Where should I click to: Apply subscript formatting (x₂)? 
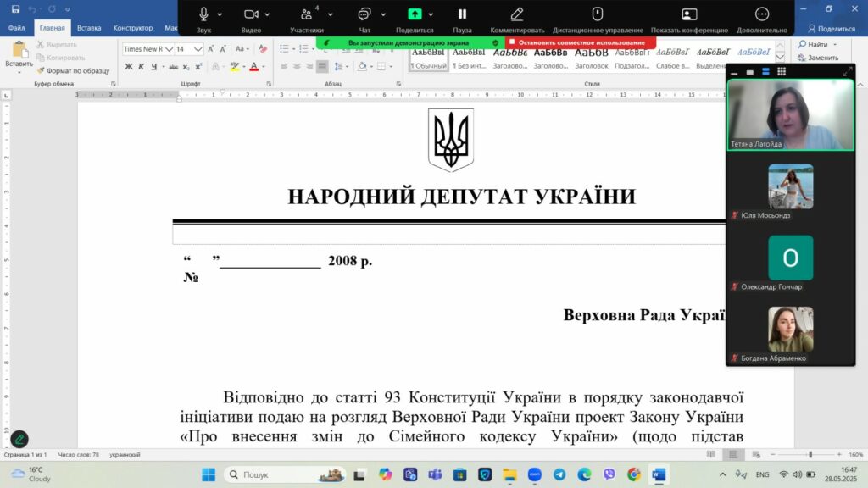click(186, 67)
